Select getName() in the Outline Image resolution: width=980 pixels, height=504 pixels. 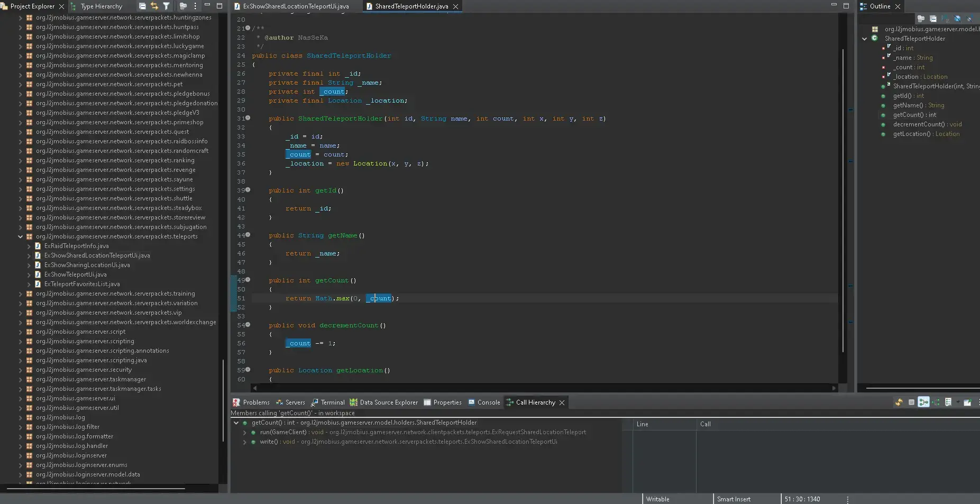point(918,105)
